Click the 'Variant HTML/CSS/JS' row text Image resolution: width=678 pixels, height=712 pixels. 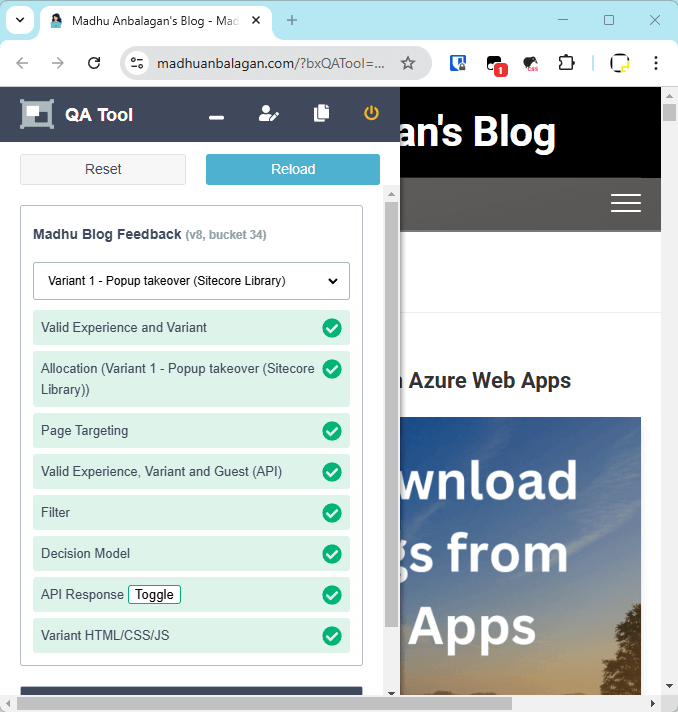pos(105,635)
